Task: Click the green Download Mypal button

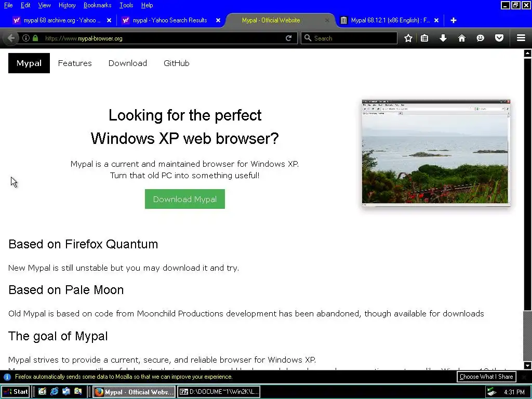Action: click(184, 199)
